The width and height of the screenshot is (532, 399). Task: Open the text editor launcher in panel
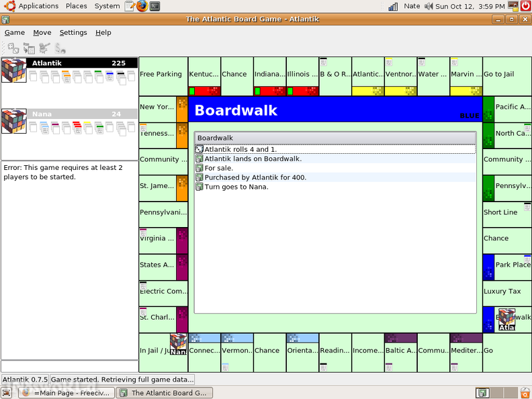click(130, 6)
